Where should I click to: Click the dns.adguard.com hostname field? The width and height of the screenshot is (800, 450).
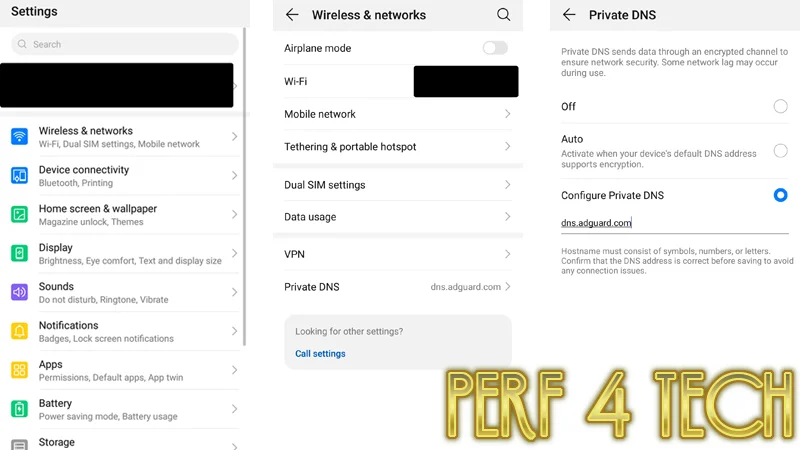point(674,223)
